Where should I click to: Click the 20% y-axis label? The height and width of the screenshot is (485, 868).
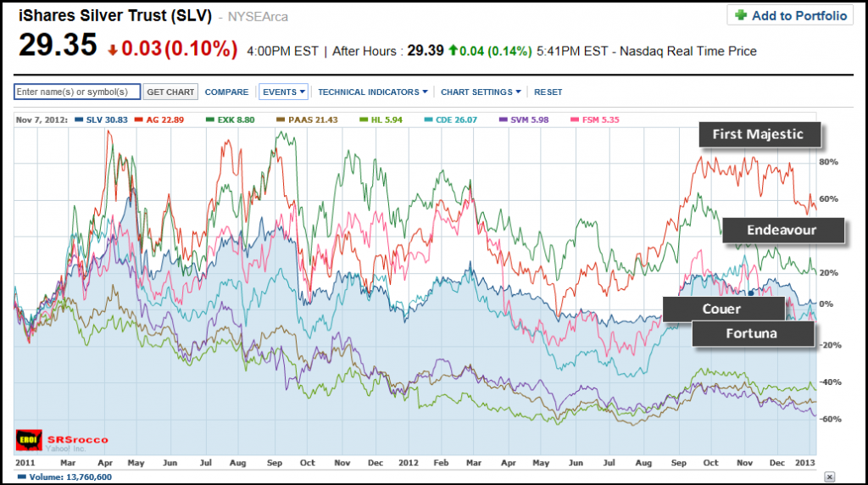point(828,273)
